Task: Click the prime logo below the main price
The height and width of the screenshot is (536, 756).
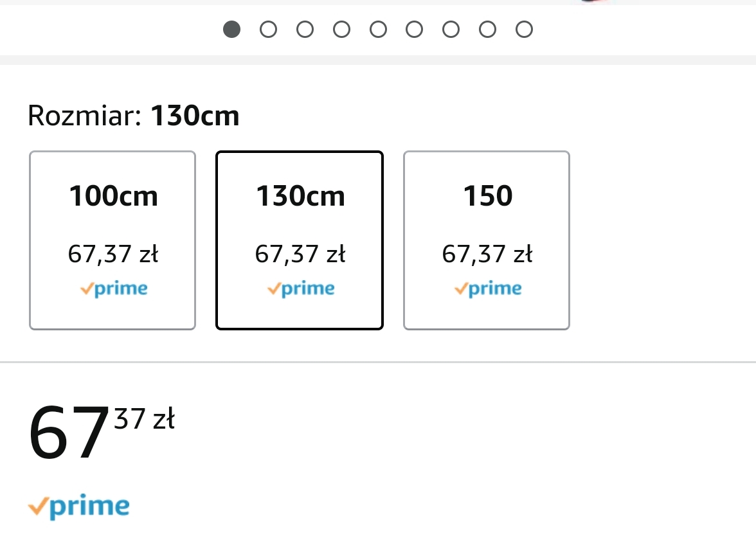Action: (x=79, y=507)
